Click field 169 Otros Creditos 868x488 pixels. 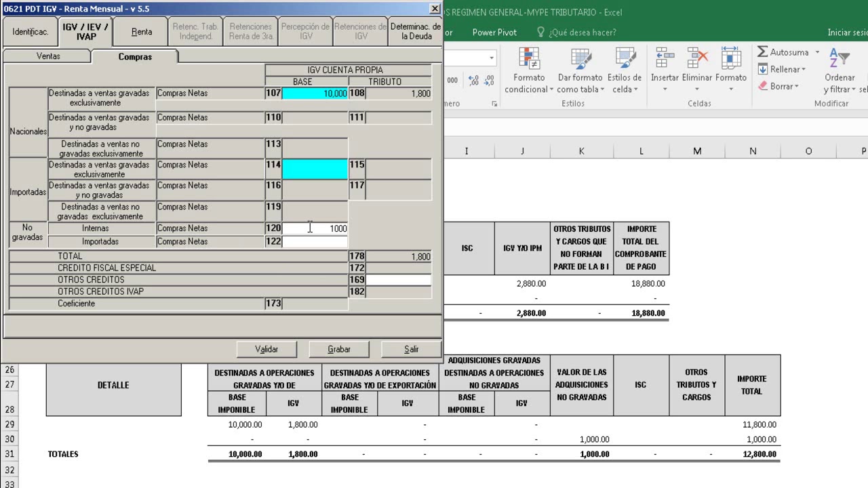399,279
